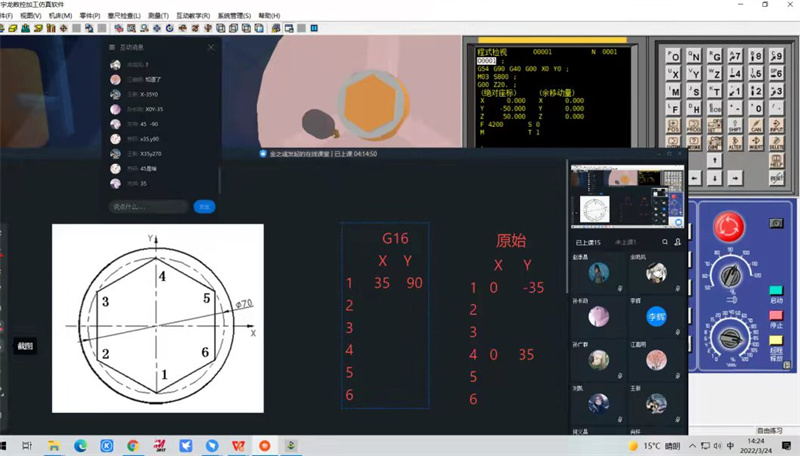Adjust the feed rate override rotary knob
The image size is (800, 456).
tap(731, 339)
